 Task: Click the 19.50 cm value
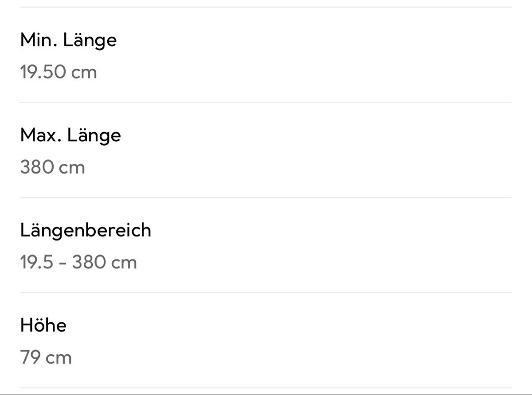tap(59, 72)
